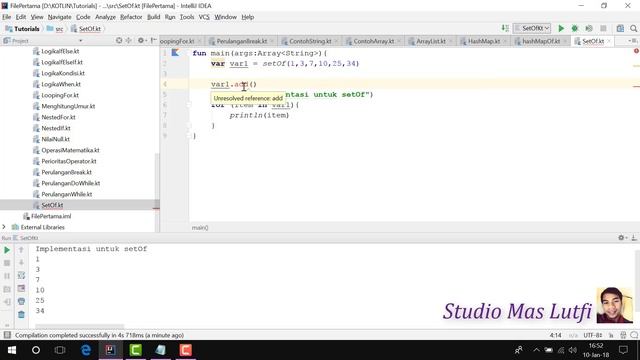The width and height of the screenshot is (640, 360).
Task: Click the Kotlin run gutter icon on line 1
Action: (176, 53)
